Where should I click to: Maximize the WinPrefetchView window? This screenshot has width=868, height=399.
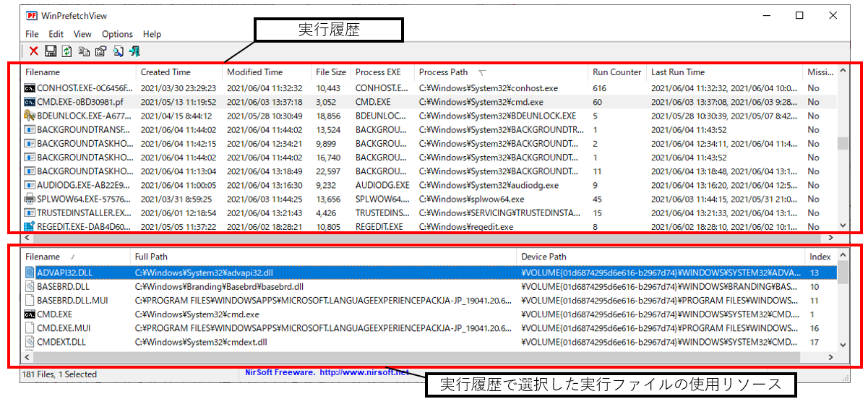tap(799, 15)
